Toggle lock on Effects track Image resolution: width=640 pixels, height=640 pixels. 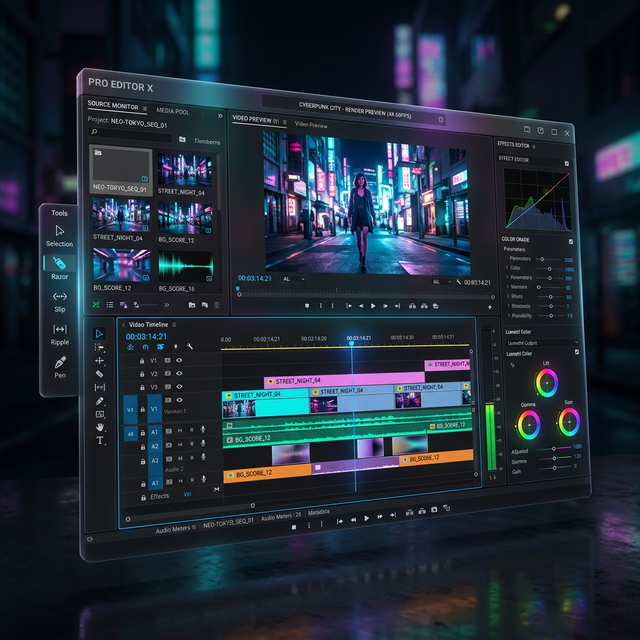pyautogui.click(x=143, y=498)
